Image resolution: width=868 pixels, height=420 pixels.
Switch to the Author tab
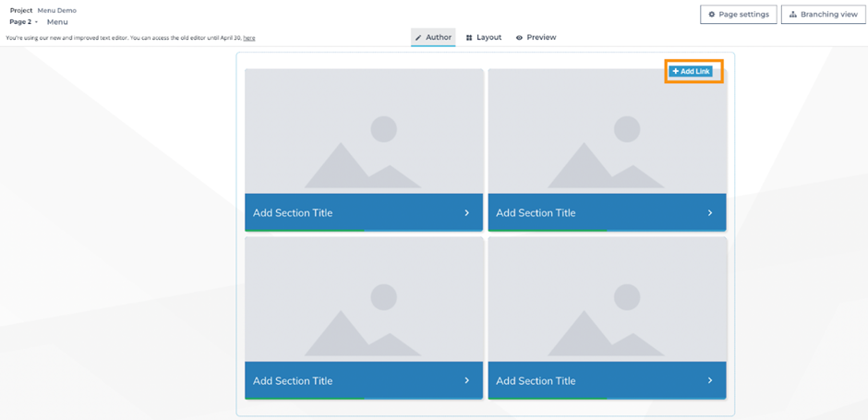tap(433, 37)
